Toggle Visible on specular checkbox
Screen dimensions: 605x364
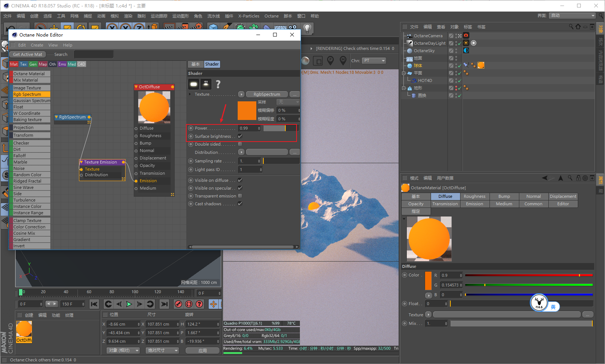point(240,188)
